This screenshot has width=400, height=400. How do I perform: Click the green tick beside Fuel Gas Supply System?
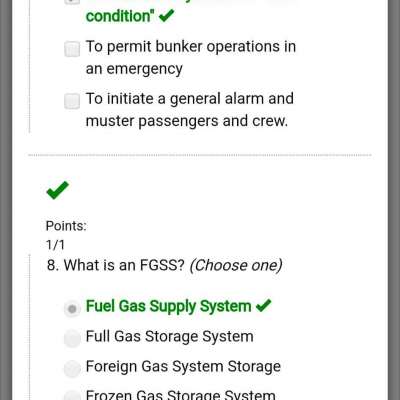point(264,305)
